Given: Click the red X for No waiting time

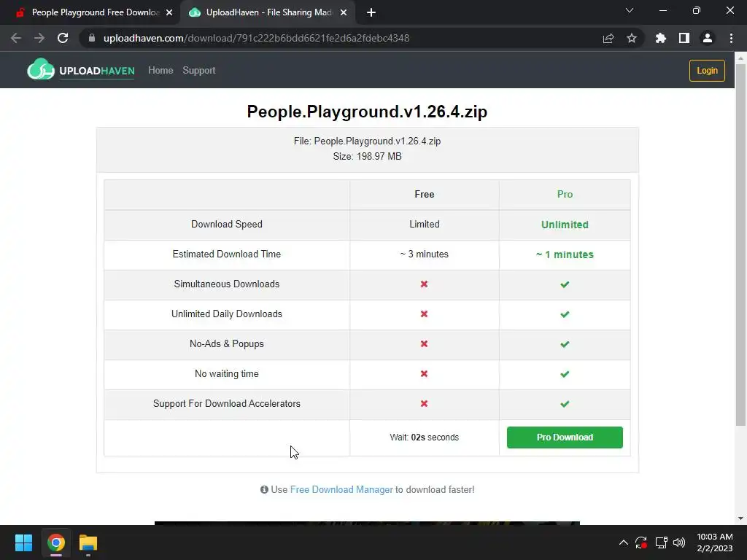Looking at the screenshot, I should click(424, 374).
